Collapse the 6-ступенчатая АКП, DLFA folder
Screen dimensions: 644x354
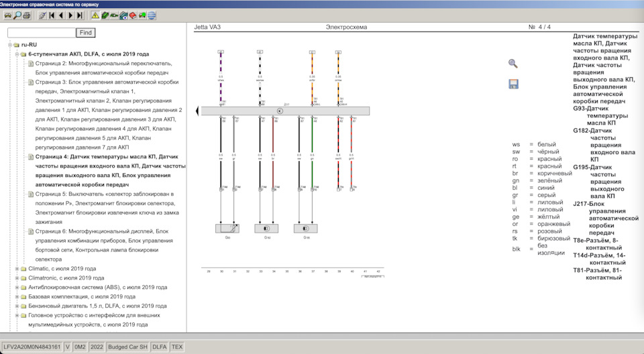pos(17,54)
